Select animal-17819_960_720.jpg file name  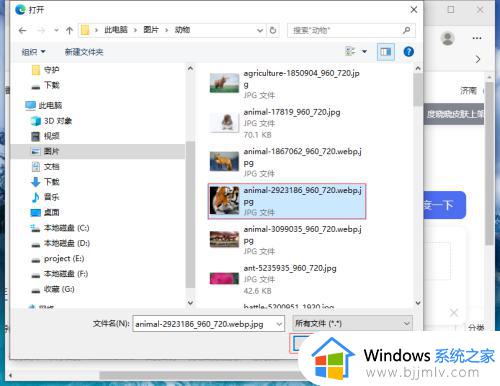click(292, 112)
